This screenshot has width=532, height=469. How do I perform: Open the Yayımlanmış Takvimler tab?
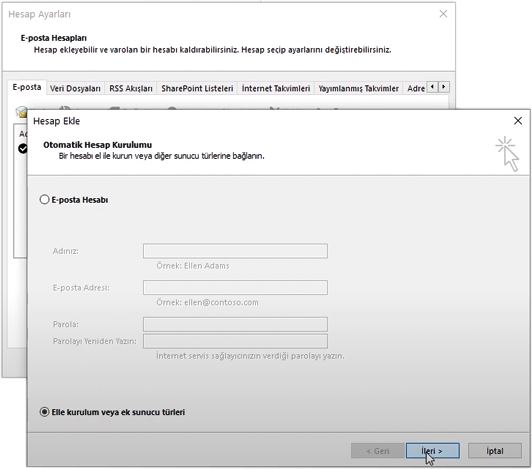point(358,89)
